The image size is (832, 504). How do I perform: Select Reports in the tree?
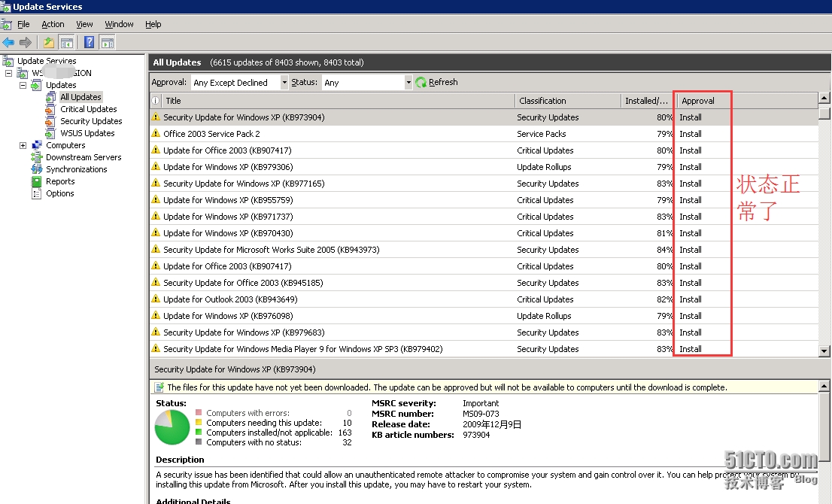point(60,181)
